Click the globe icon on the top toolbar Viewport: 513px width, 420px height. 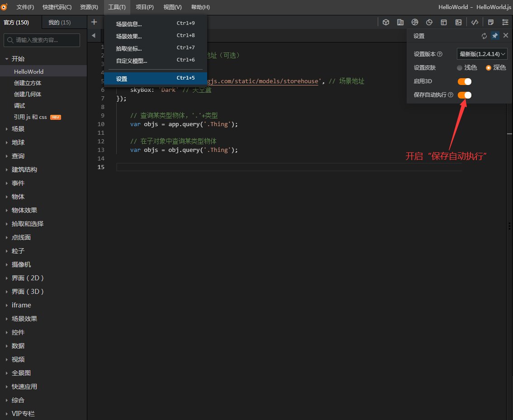click(x=415, y=22)
